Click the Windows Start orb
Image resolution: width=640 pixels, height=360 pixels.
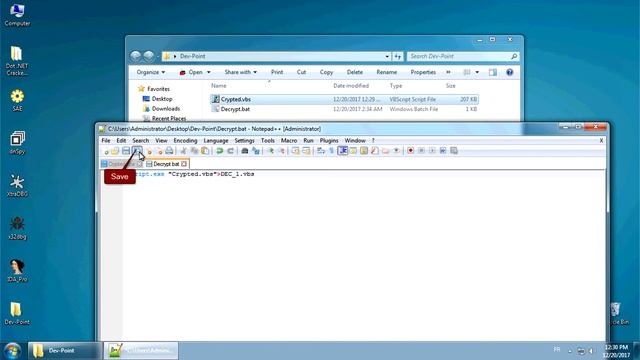(x=12, y=351)
